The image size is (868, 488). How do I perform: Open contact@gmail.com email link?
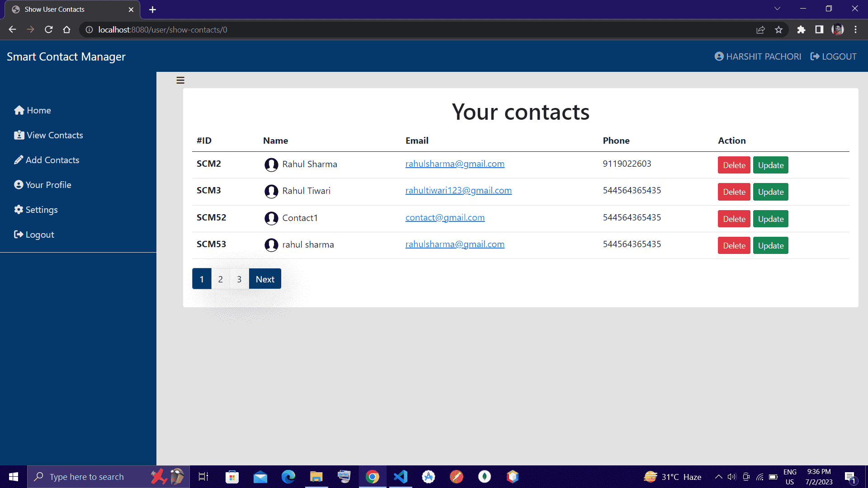(445, 217)
